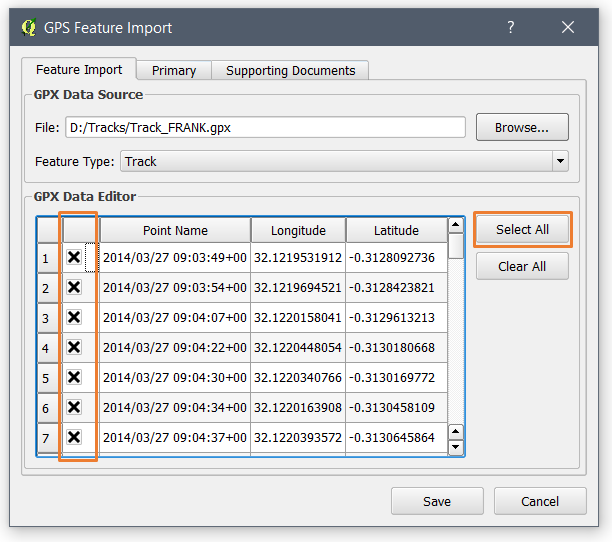Click longitude cell 32.1220340766
612x542 pixels.
[298, 377]
